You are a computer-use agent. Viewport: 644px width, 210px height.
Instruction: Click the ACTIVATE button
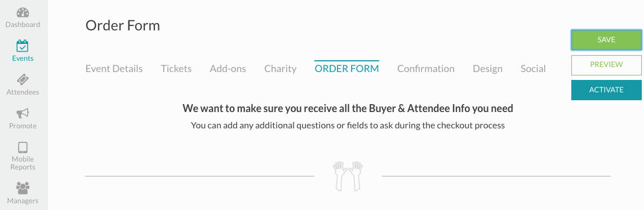pyautogui.click(x=606, y=90)
